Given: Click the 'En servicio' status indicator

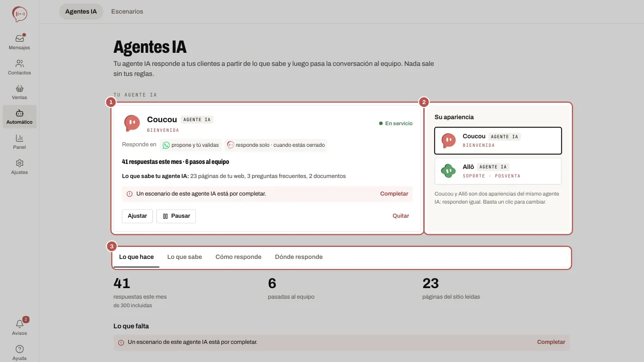Looking at the screenshot, I should [x=396, y=124].
